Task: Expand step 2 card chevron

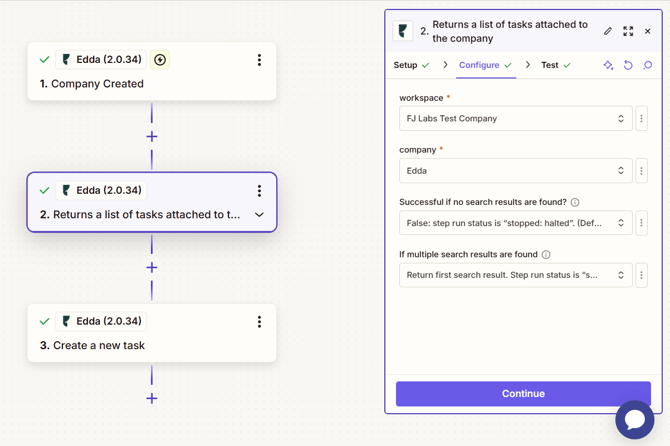Action: pyautogui.click(x=259, y=215)
